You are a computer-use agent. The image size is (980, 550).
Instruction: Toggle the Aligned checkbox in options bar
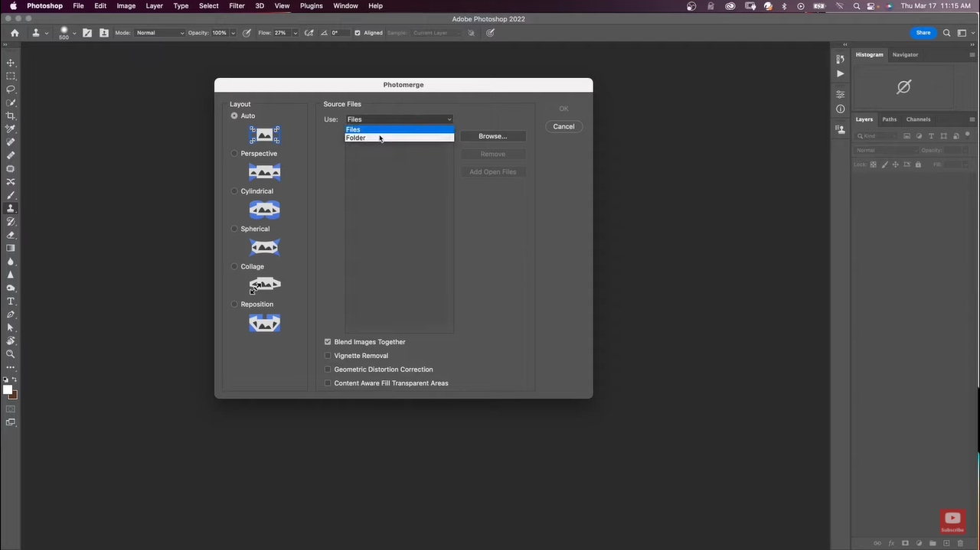[x=357, y=33]
